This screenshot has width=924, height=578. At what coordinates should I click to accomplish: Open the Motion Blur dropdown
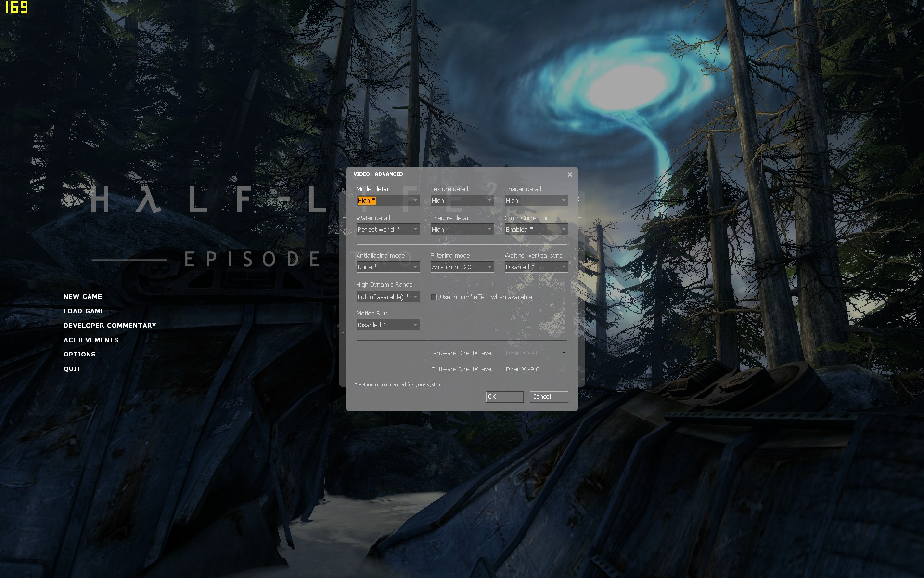(x=388, y=325)
